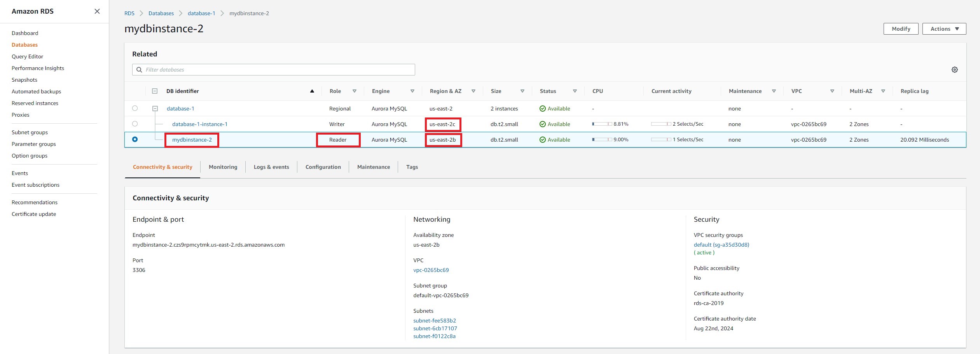Click the endpoint mydbinstance-2.czs9rpmcytmk address text

[208, 245]
